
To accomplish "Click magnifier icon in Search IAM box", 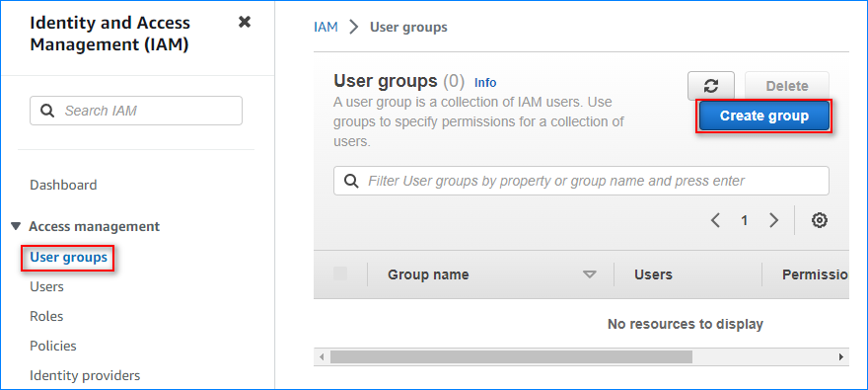I will coord(48,111).
